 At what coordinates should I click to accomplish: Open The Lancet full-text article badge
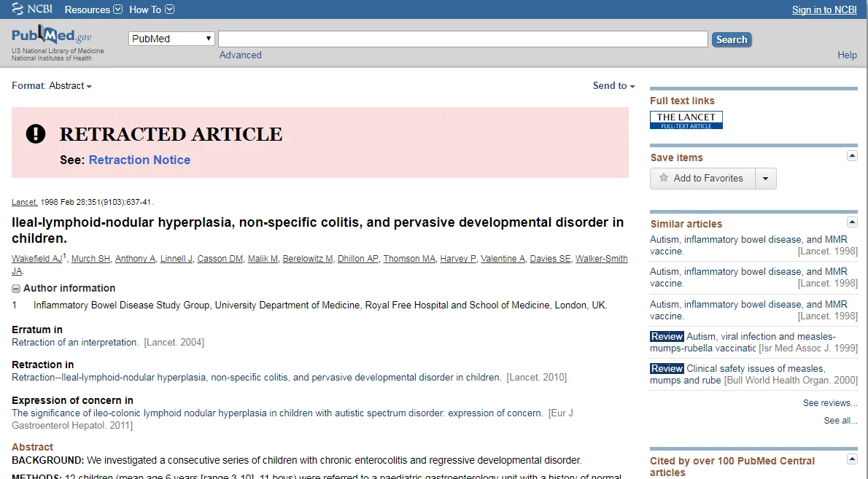(x=686, y=120)
